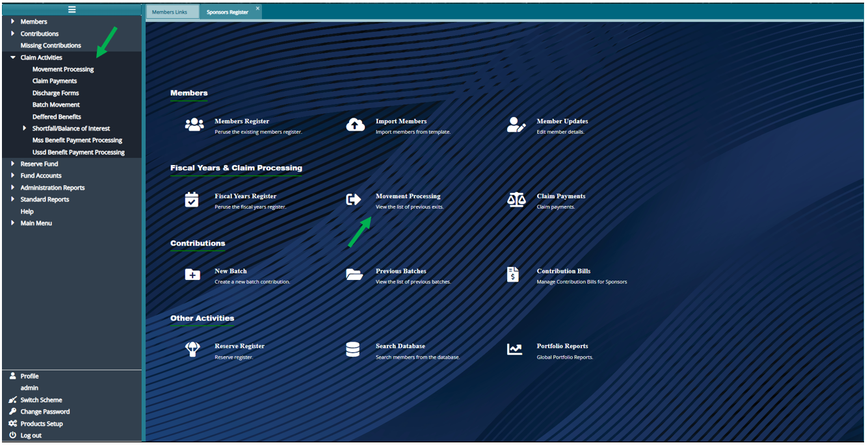Click the Contribution Bills invoice icon
868x445 pixels.
513,275
